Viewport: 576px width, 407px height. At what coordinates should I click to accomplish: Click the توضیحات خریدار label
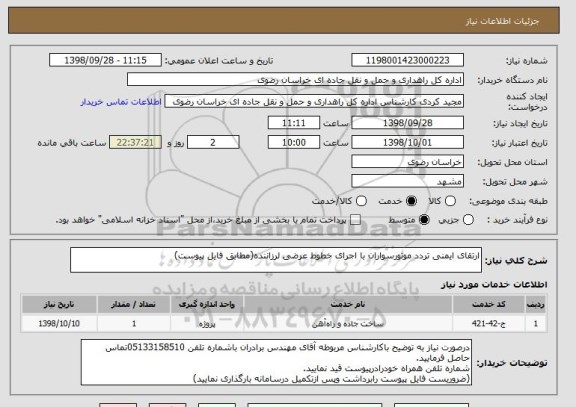[x=512, y=363]
